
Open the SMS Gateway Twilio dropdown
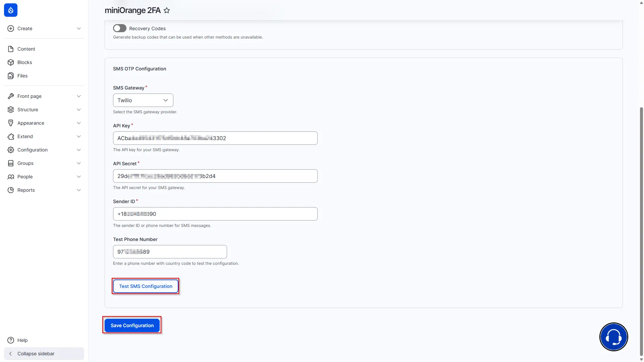143,100
